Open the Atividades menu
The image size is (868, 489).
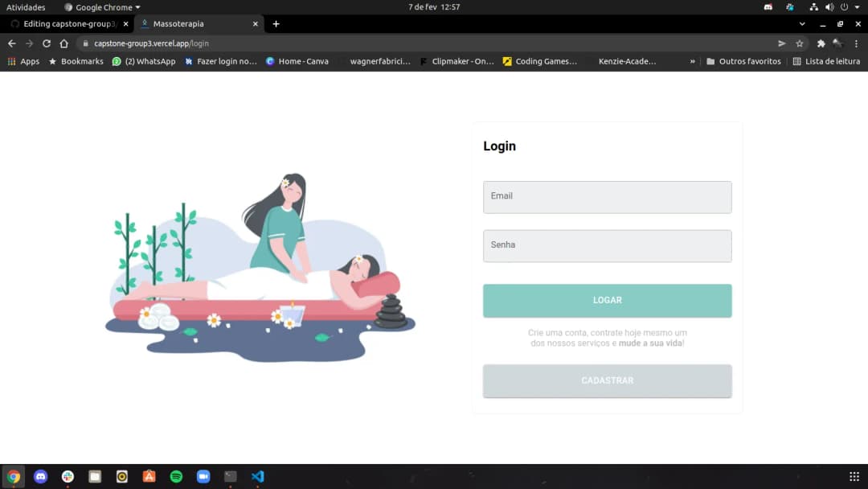pos(27,6)
